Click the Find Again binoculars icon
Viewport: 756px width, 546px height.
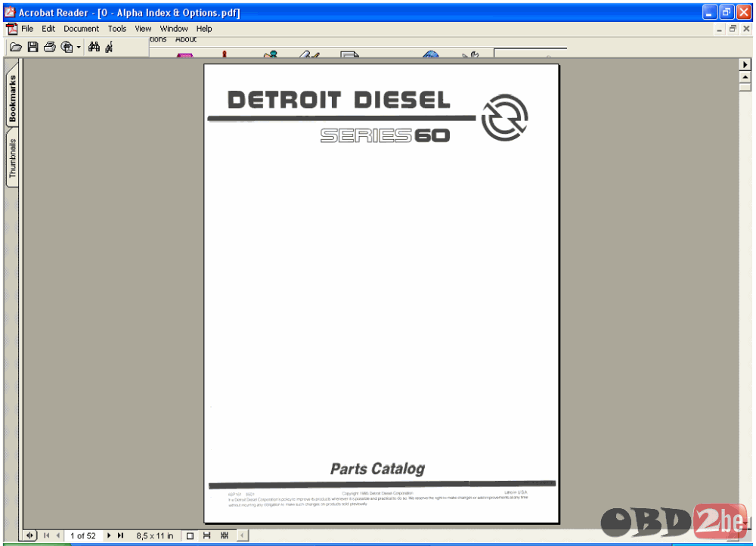pyautogui.click(x=110, y=47)
